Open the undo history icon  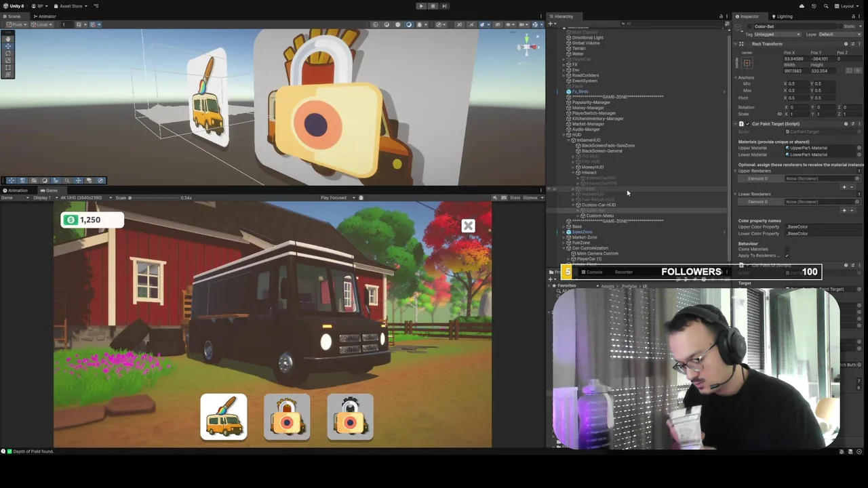click(x=814, y=6)
